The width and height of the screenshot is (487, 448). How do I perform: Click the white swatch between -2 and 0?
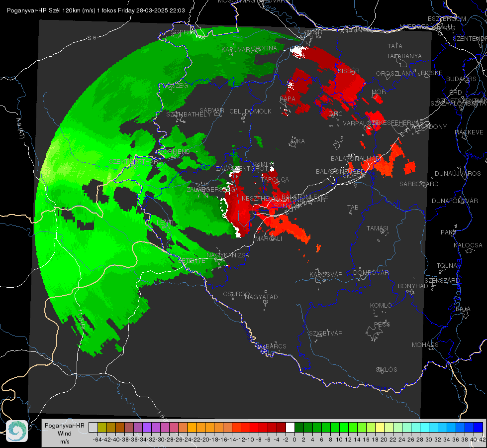point(290,428)
